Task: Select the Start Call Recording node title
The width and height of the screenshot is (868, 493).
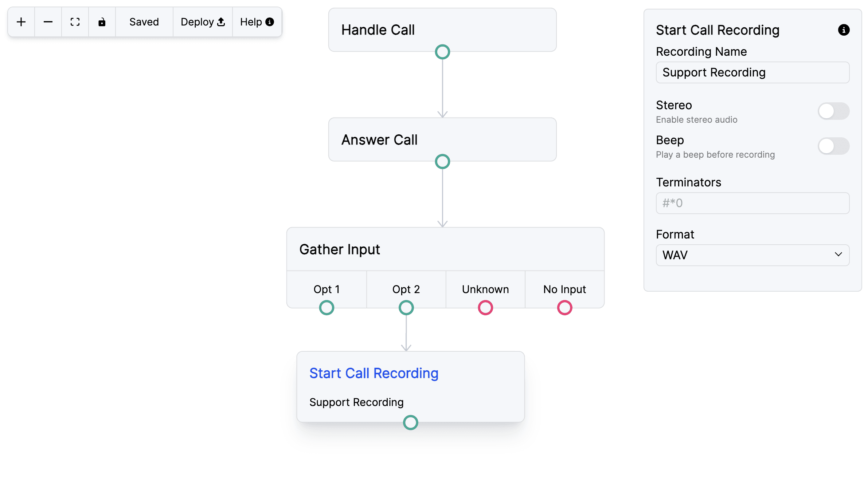Action: click(374, 373)
